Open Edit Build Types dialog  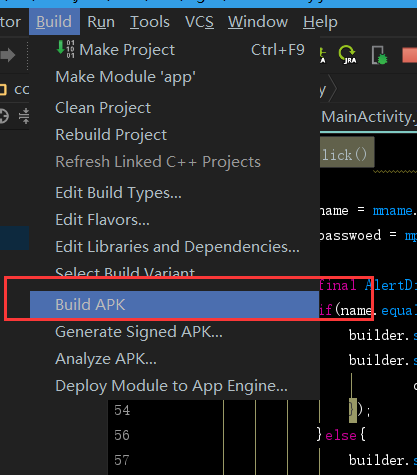[x=174, y=193]
